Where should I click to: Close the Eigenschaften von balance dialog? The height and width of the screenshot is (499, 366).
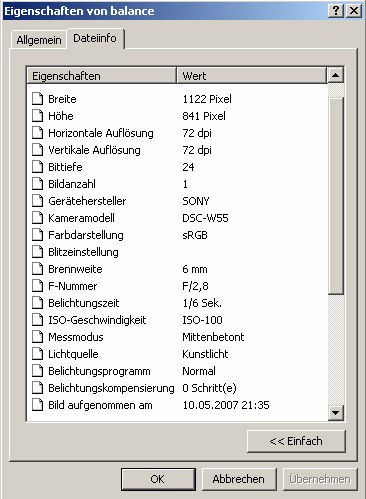354,11
